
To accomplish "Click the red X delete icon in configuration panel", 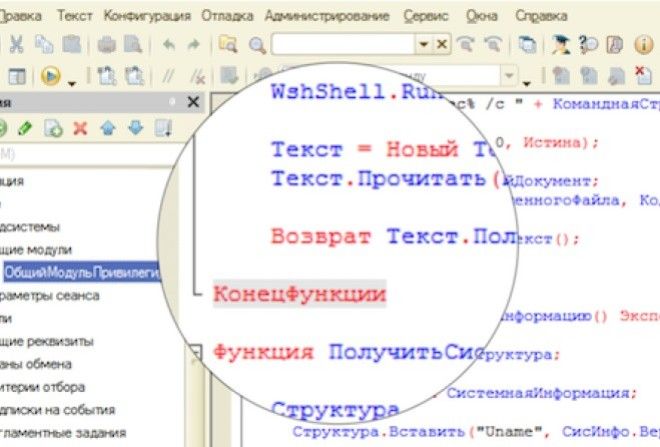I will point(80,128).
